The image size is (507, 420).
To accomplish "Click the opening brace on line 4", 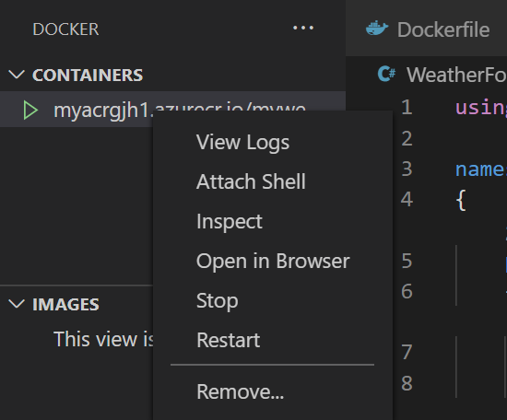I will point(461,200).
